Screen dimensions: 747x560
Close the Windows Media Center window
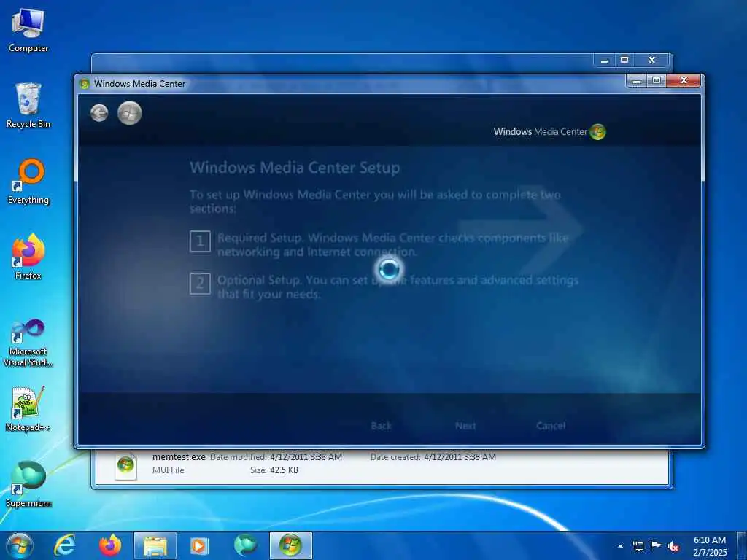[x=684, y=82]
